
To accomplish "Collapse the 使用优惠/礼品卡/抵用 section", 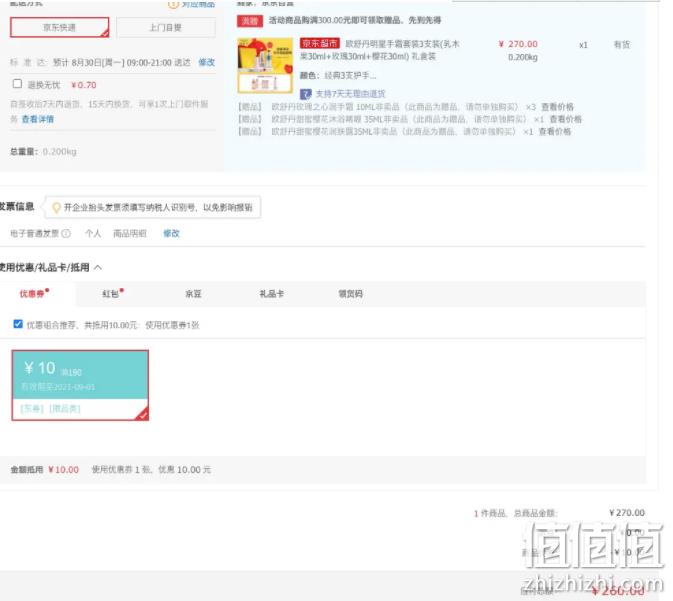I will tap(98, 267).
